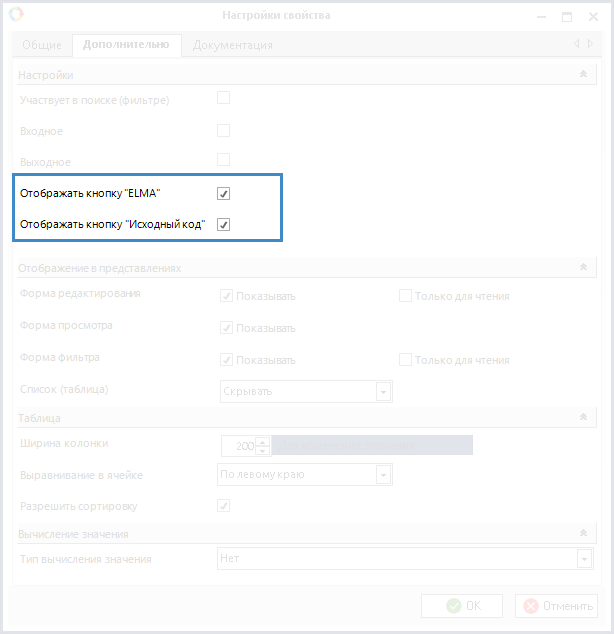Open the Тип вычисления значения dropdown
This screenshot has height=634, width=614.
584,559
